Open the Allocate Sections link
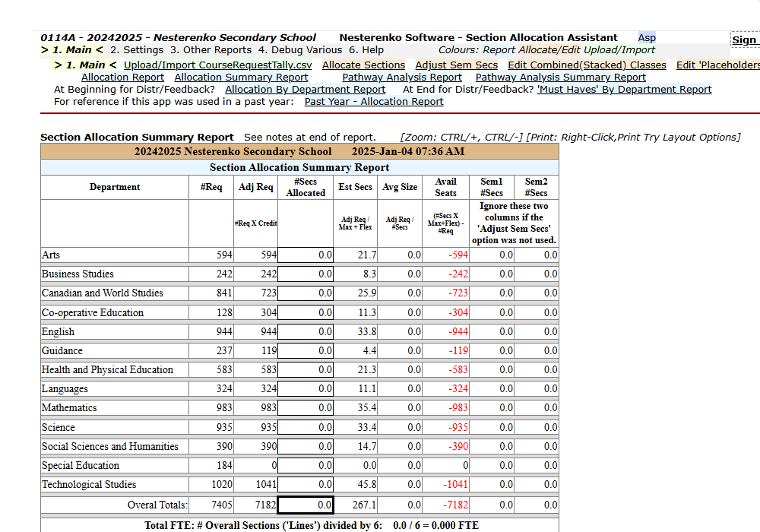The width and height of the screenshot is (760, 532). [363, 65]
